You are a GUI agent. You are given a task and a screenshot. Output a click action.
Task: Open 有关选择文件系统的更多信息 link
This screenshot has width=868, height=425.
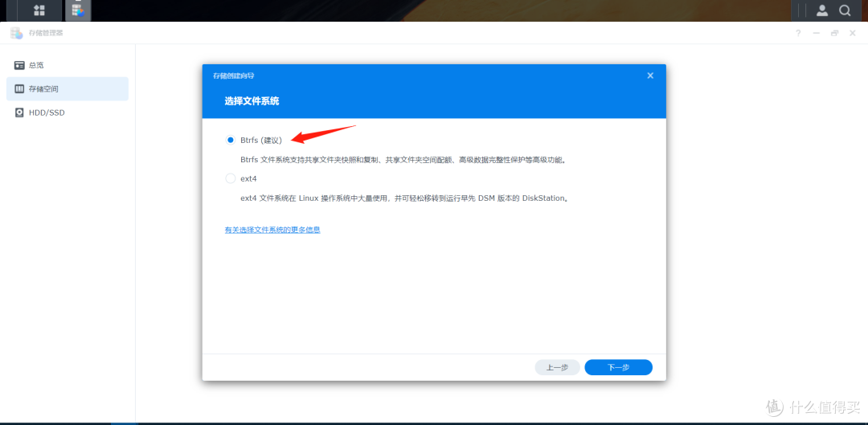[272, 230]
